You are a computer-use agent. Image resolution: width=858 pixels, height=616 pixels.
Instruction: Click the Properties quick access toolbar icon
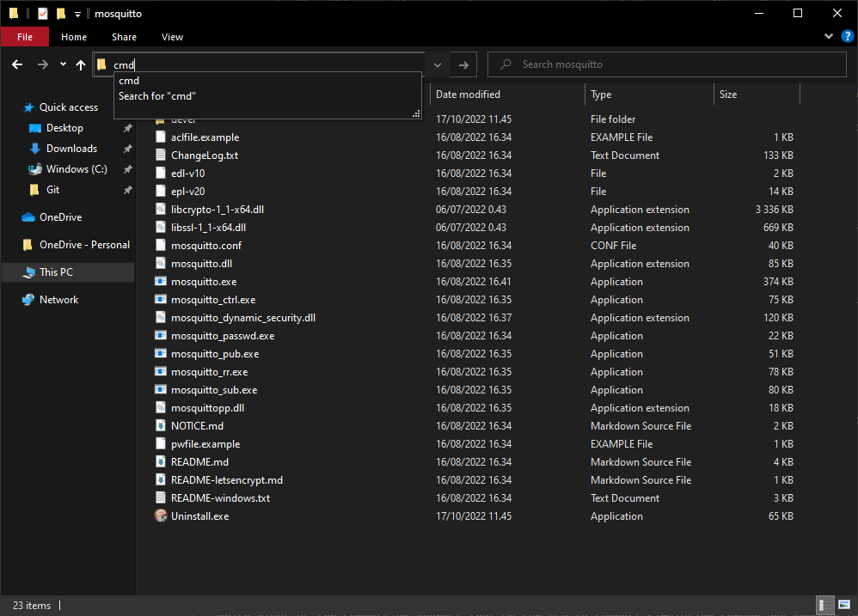click(x=43, y=13)
